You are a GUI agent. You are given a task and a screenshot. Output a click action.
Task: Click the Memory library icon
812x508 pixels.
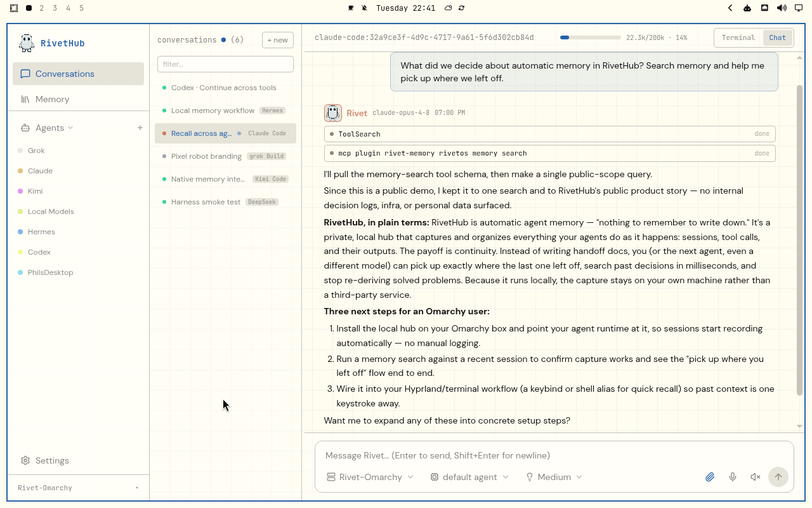click(25, 99)
